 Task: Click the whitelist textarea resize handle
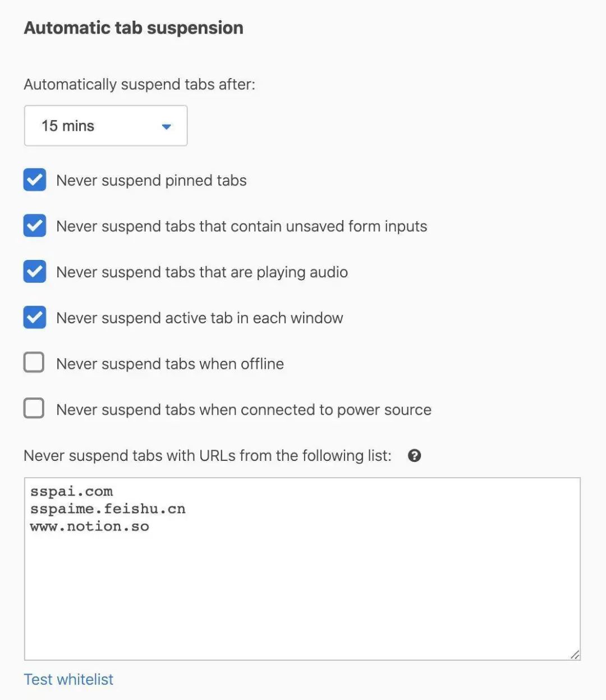coord(575,655)
